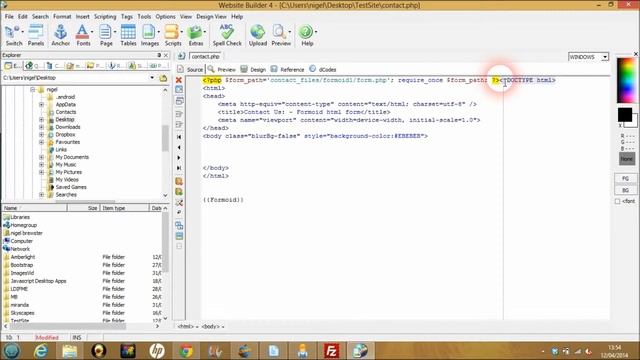640x360 pixels.
Task: Open the Extras tool
Action: coord(196,35)
